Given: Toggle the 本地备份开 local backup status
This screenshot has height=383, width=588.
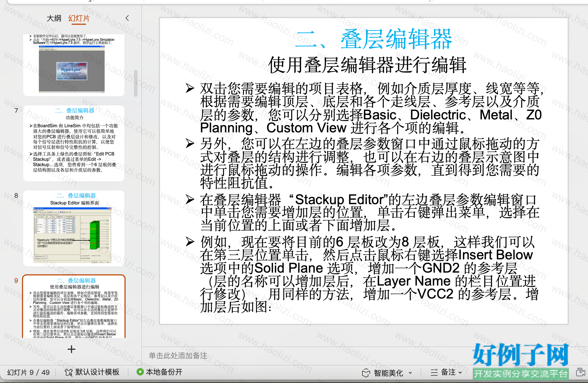Looking at the screenshot, I should coord(159,372).
